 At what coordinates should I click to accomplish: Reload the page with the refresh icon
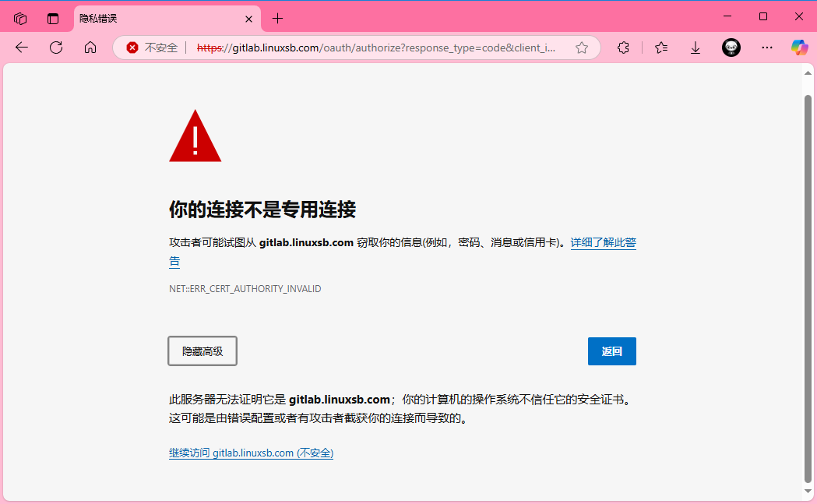click(x=56, y=48)
